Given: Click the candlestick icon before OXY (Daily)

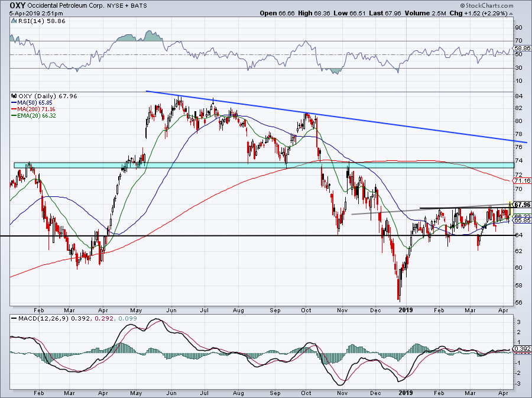Looking at the screenshot, I should coord(14,96).
